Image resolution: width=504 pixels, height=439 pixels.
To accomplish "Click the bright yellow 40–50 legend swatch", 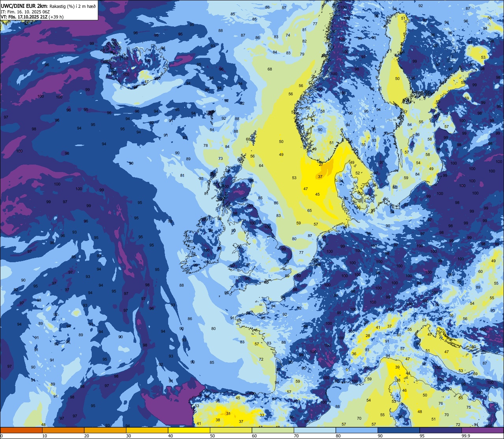I will (189, 430).
